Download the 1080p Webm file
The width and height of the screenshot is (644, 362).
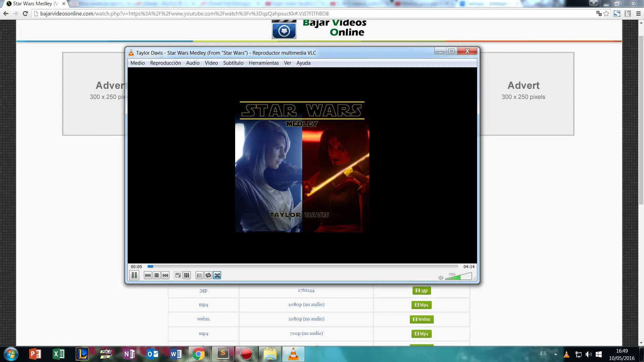[421, 319]
